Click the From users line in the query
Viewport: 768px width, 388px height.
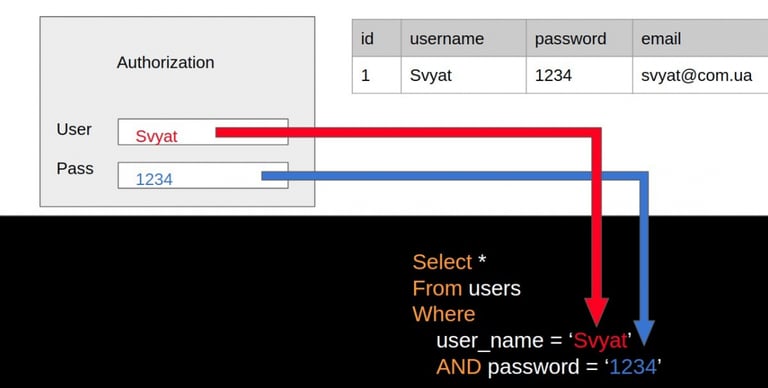pos(466,288)
